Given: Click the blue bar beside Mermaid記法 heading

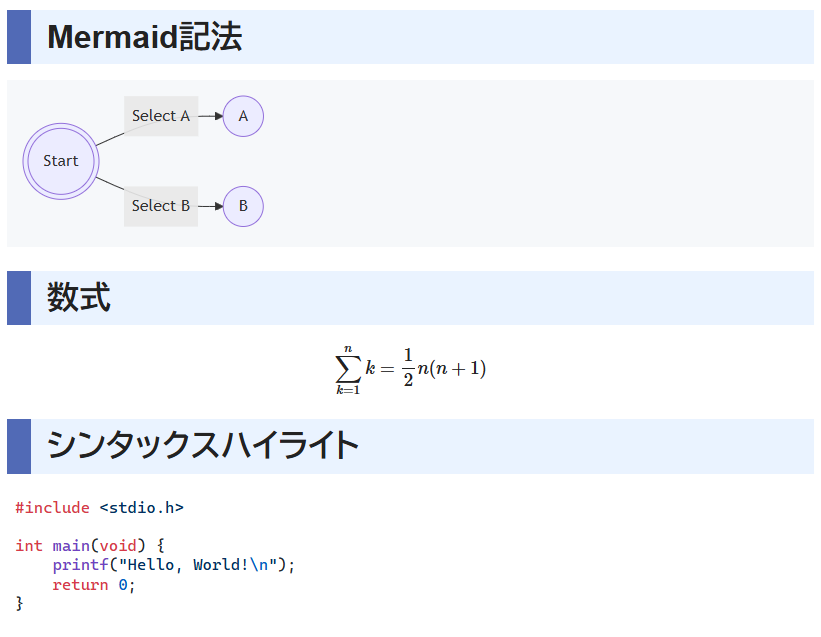Looking at the screenshot, I should tap(19, 37).
